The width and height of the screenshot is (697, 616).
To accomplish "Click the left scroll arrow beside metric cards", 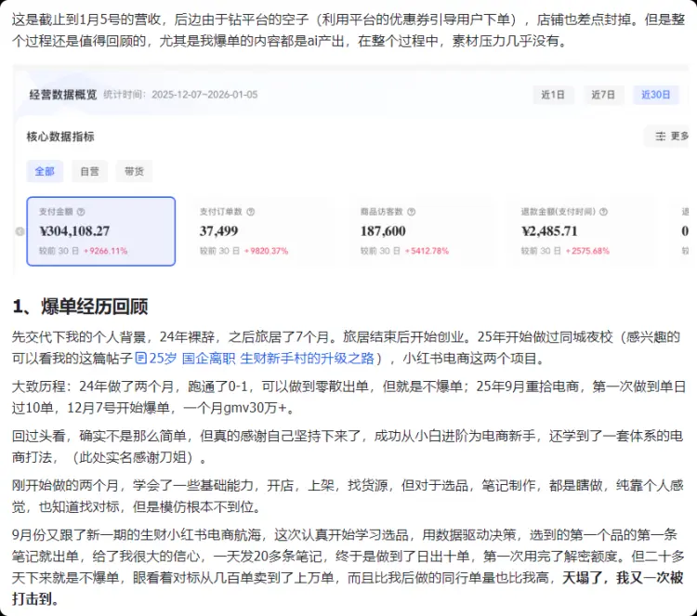I will click(x=20, y=231).
